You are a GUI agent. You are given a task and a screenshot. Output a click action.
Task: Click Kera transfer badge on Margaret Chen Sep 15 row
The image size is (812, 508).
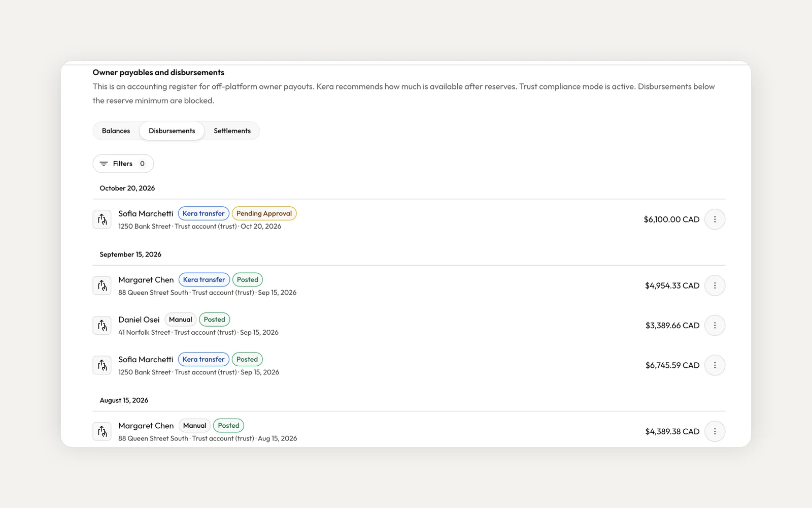[x=204, y=279]
